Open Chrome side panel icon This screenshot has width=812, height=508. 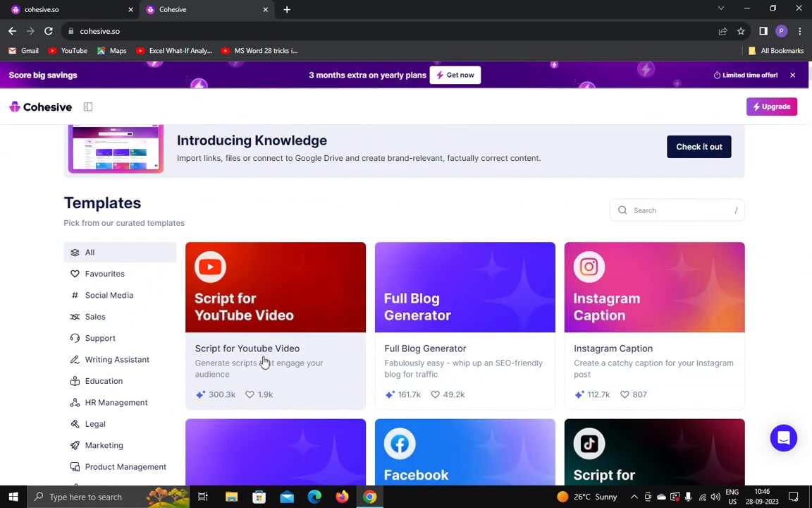pyautogui.click(x=763, y=31)
